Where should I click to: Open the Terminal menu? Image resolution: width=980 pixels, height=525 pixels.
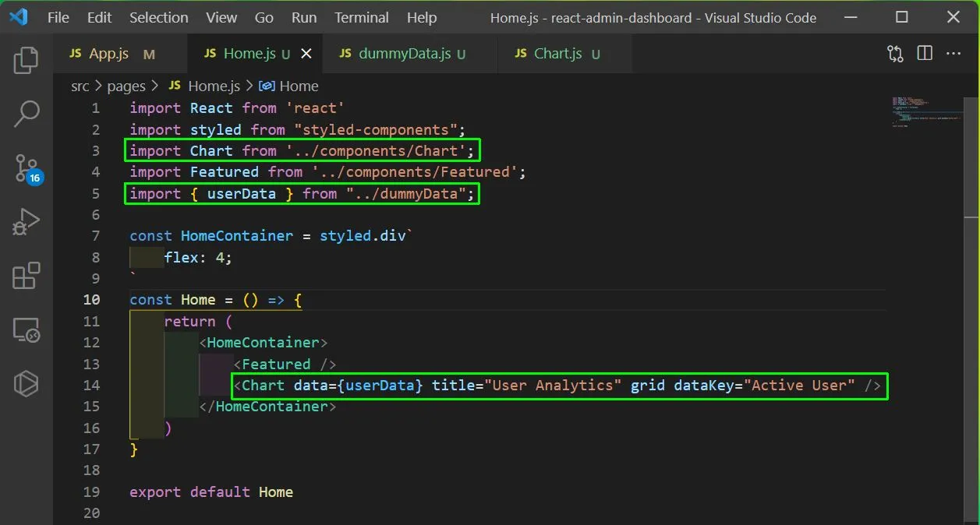[362, 17]
